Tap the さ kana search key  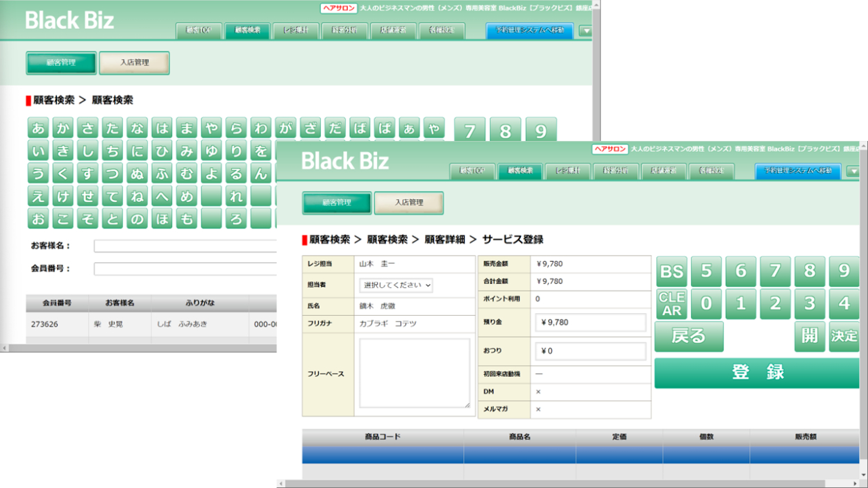[x=87, y=128]
